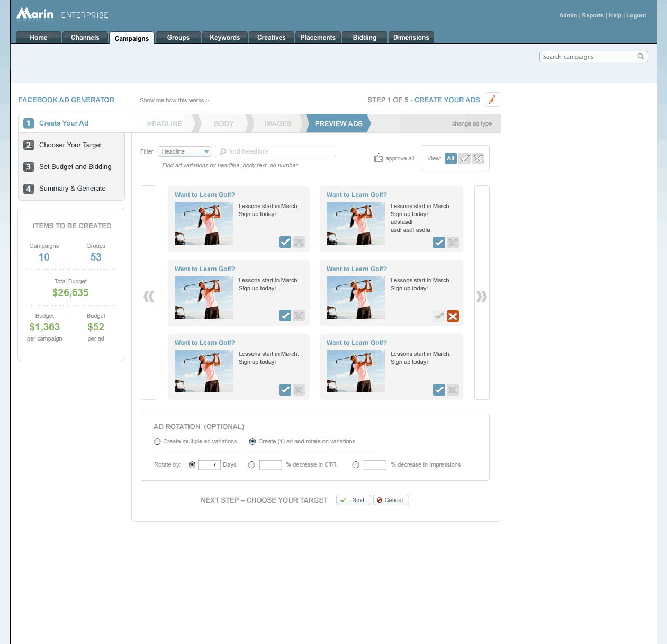Screen dimensions: 667x644
Task: Go to previous ads with left double-arrow
Action: point(149,297)
